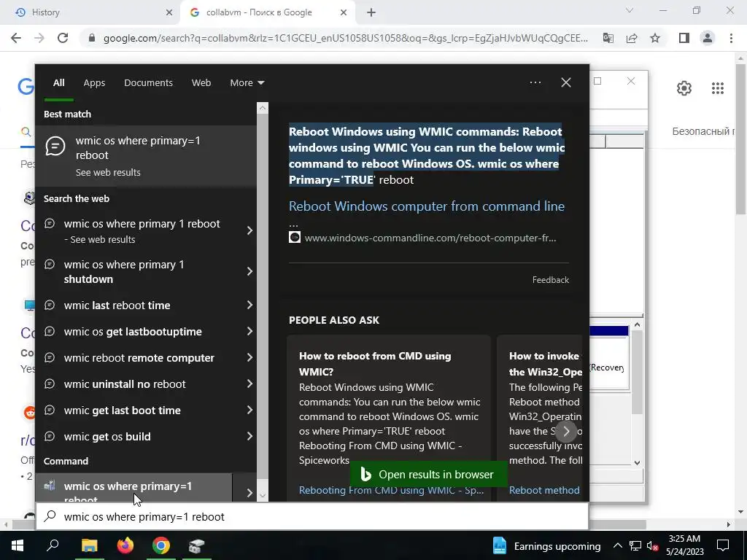Click the taskbar search magnifier
Image resolution: width=747 pixels, height=560 pixels.
click(x=53, y=545)
